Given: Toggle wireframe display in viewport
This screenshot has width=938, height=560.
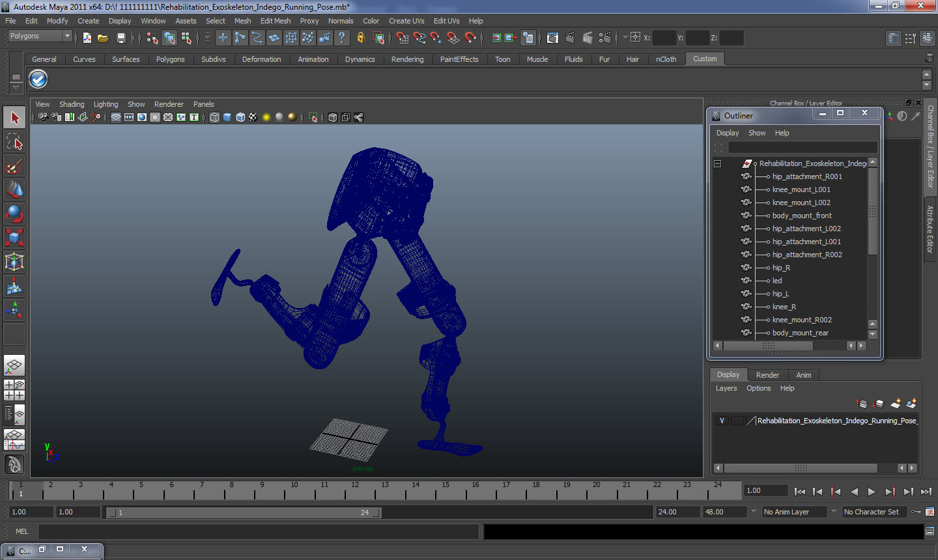Looking at the screenshot, I should [214, 117].
